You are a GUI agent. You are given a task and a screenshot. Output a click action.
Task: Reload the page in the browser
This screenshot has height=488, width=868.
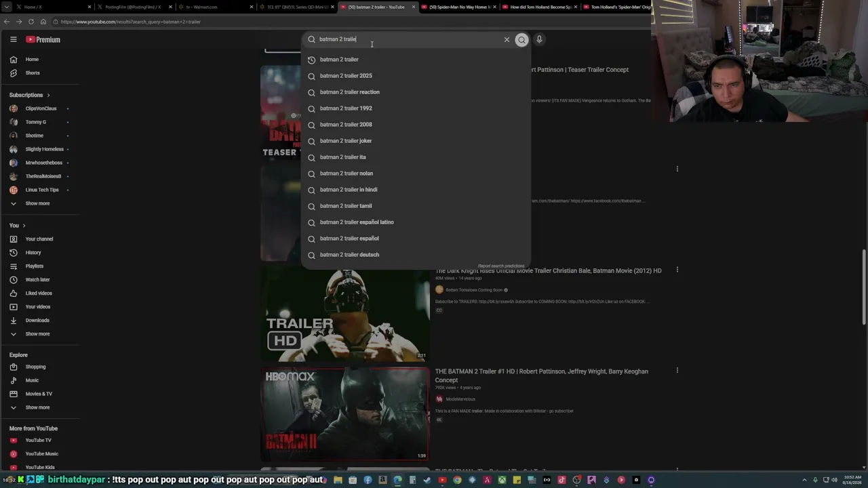coord(31,22)
